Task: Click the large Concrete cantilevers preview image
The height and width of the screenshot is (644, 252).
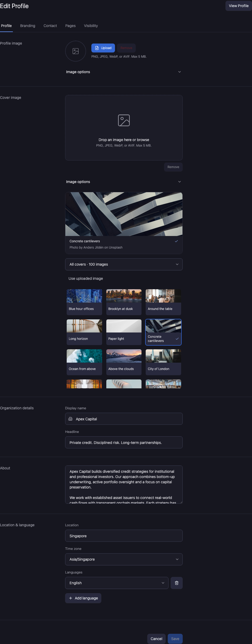Action: [124, 214]
